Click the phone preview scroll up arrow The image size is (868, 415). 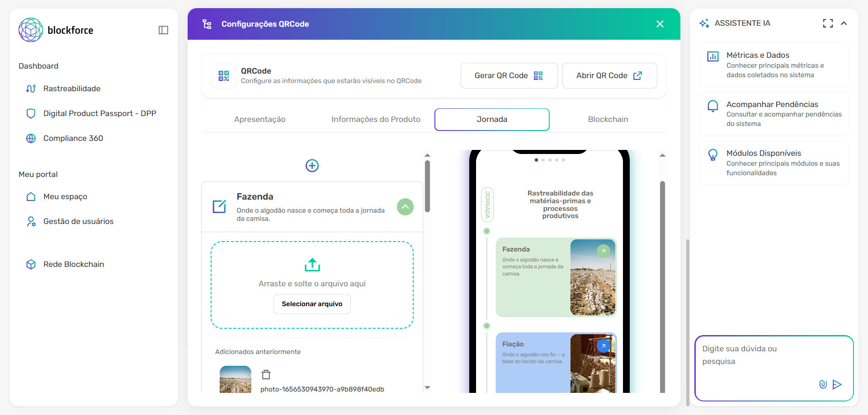coord(662,155)
